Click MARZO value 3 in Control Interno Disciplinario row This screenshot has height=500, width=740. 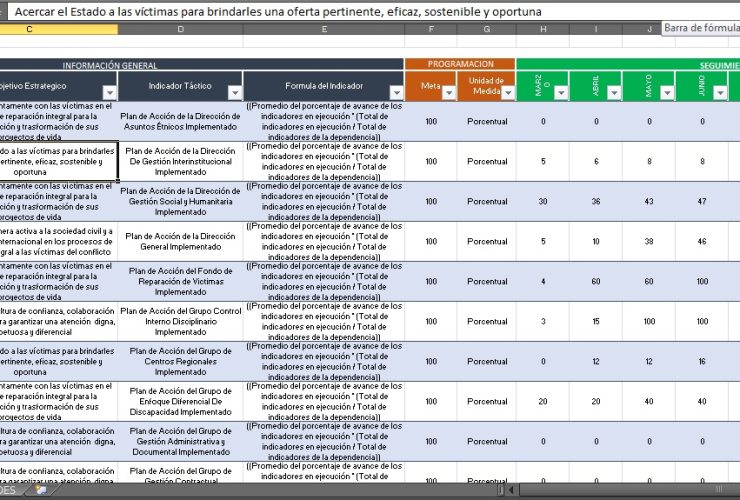pos(543,322)
